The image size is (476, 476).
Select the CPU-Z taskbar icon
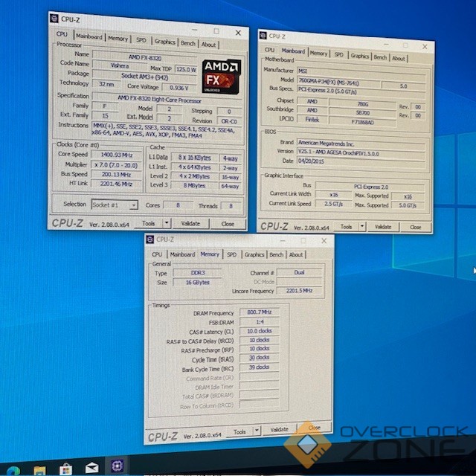[x=118, y=466]
